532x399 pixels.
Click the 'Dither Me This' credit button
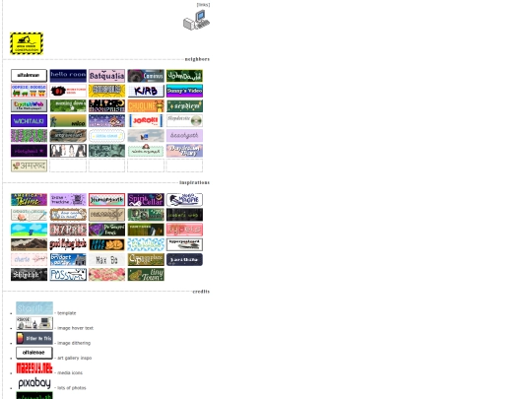34,338
